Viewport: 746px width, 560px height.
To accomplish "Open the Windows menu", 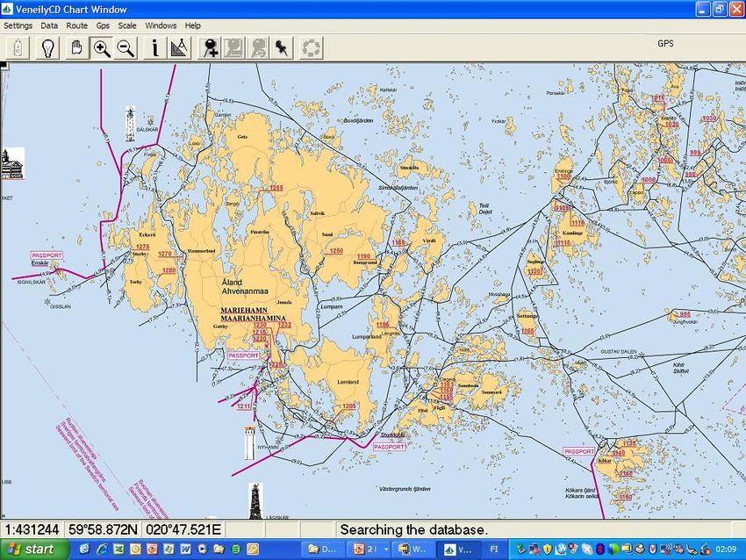I will [161, 25].
